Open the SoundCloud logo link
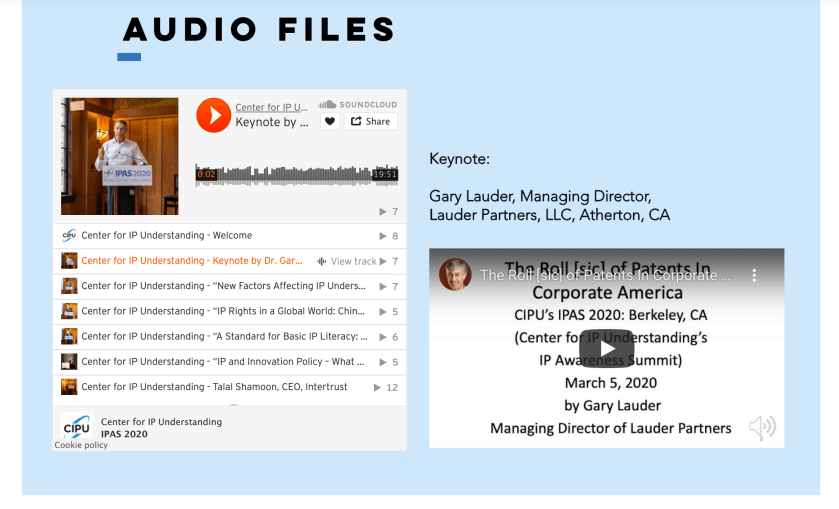This screenshot has height=509, width=839. pyautogui.click(x=357, y=105)
